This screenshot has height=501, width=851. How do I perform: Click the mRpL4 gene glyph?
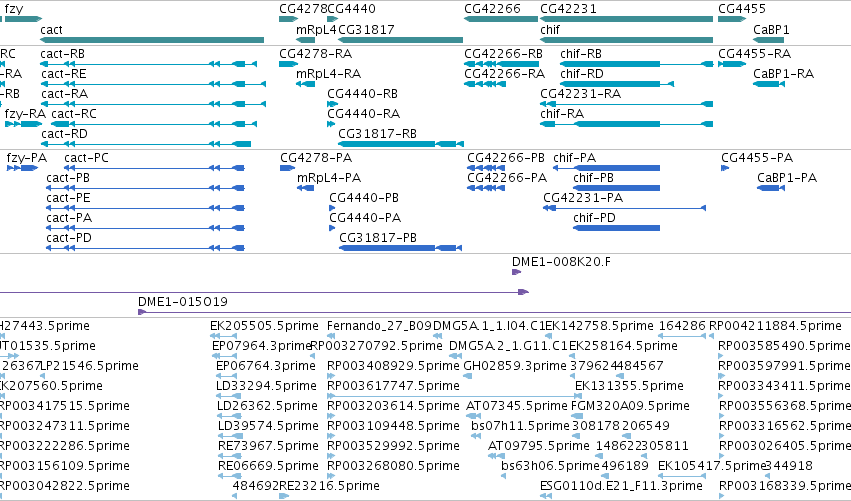(306, 40)
